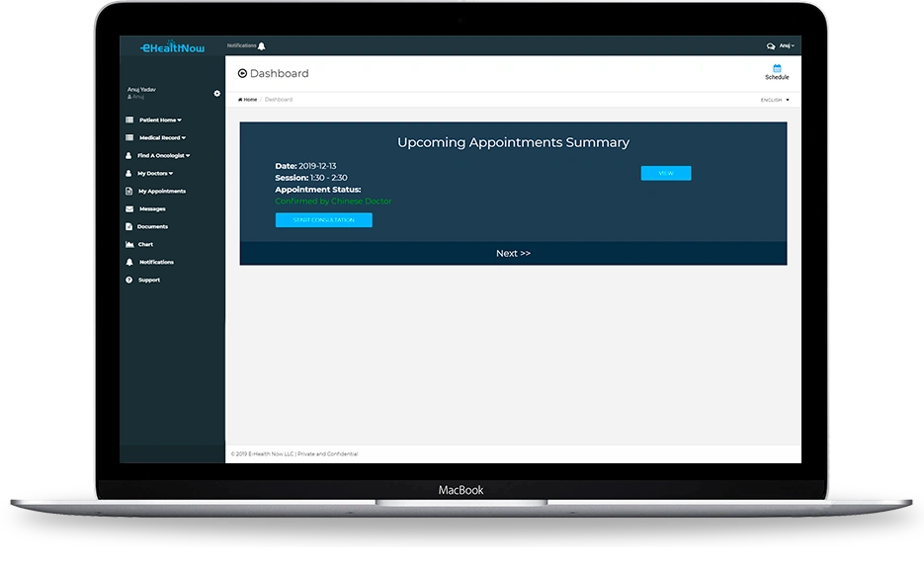Expand the Find A Oncologist caret
The width and height of the screenshot is (924, 567).
tap(188, 155)
